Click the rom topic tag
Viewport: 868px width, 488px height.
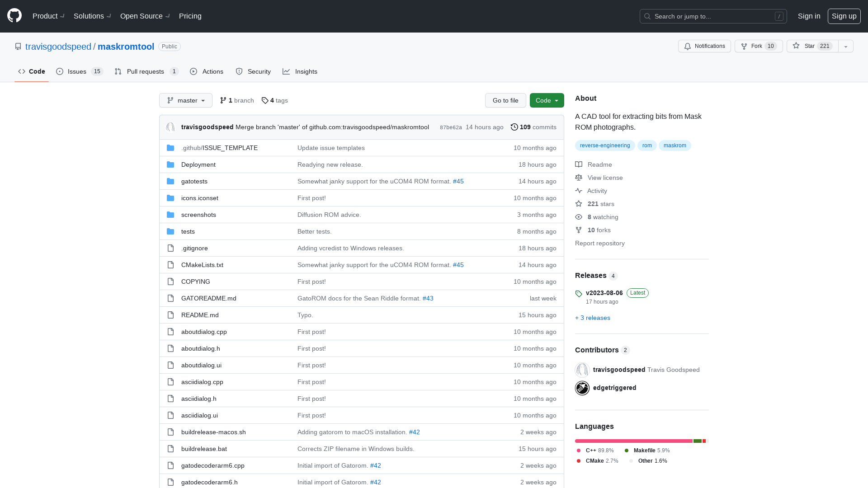[647, 145]
